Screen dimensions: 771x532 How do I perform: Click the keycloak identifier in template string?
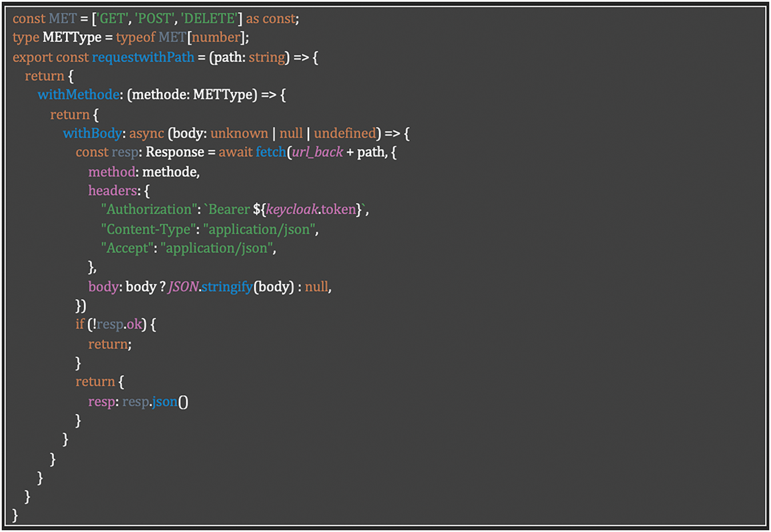[x=292, y=210]
